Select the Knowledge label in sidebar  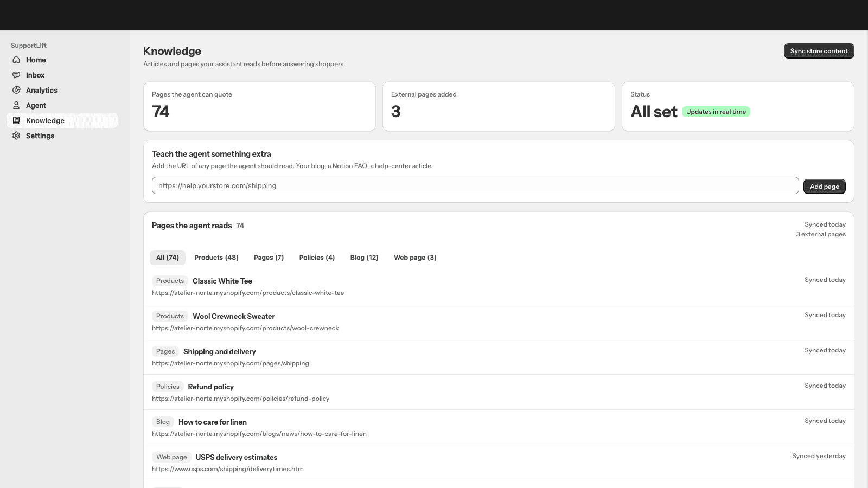(x=45, y=120)
